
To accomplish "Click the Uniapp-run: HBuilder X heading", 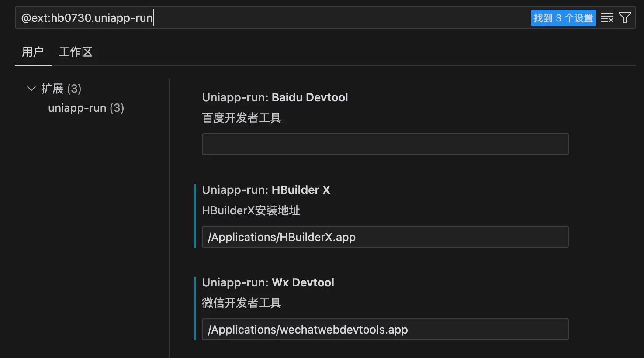I will point(266,190).
